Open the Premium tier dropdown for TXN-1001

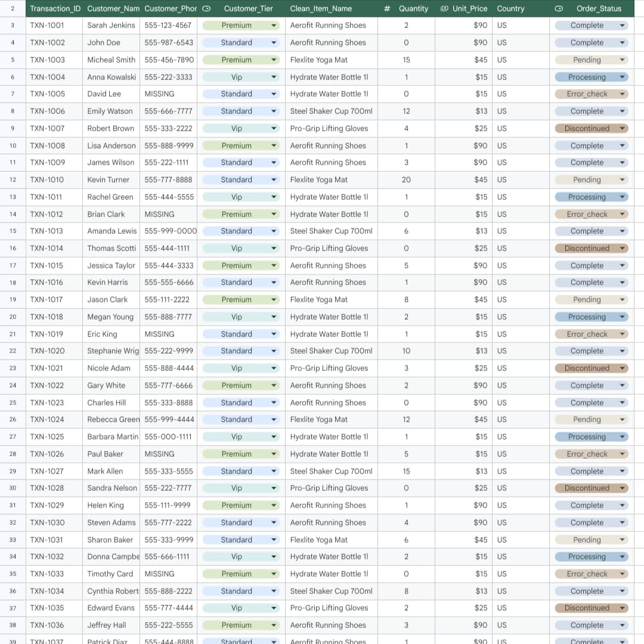point(274,26)
